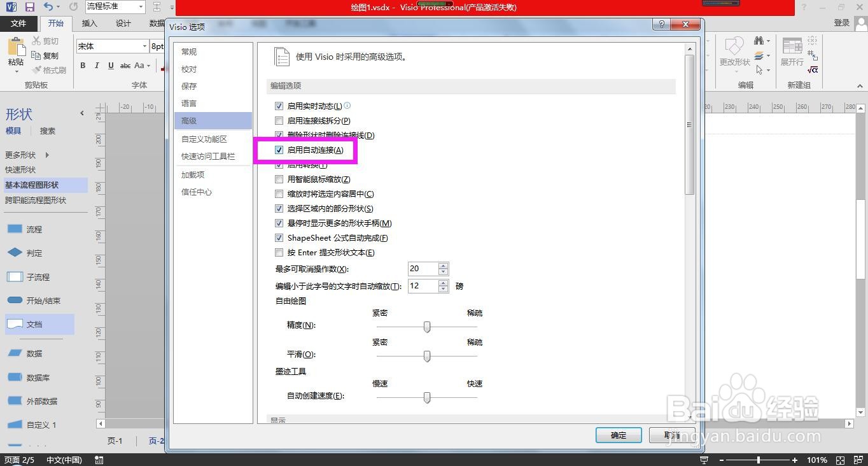Open the 文件 tab
Screen dimensions: 868x466
[x=18, y=24]
